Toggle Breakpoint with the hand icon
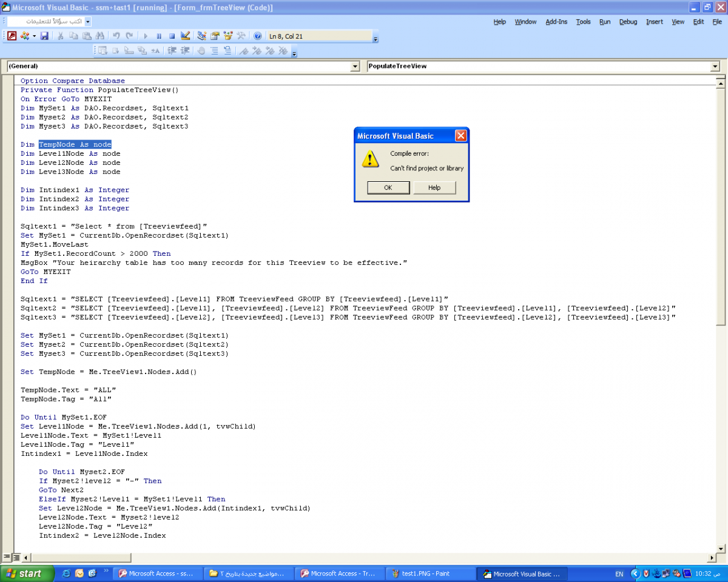 point(201,51)
